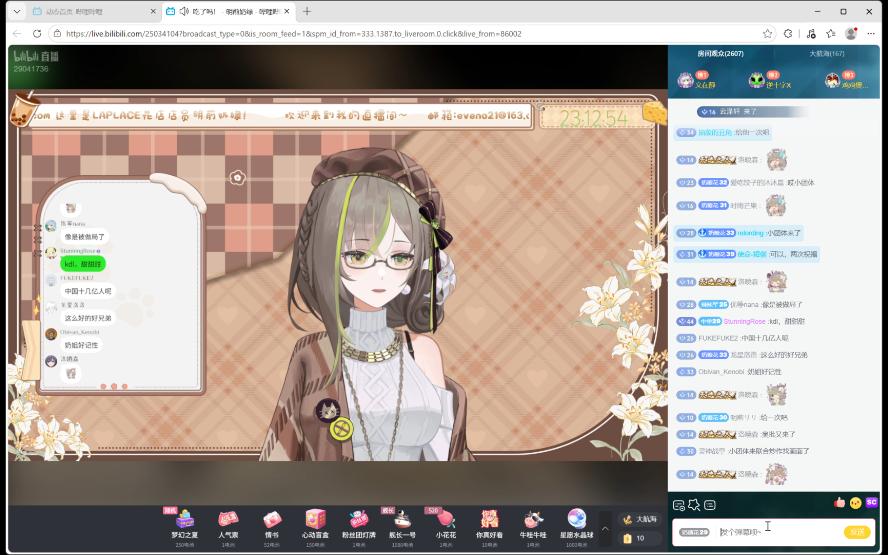Open the tab actions dropdown menu
Image resolution: width=888 pixels, height=555 pixels.
pos(17,11)
